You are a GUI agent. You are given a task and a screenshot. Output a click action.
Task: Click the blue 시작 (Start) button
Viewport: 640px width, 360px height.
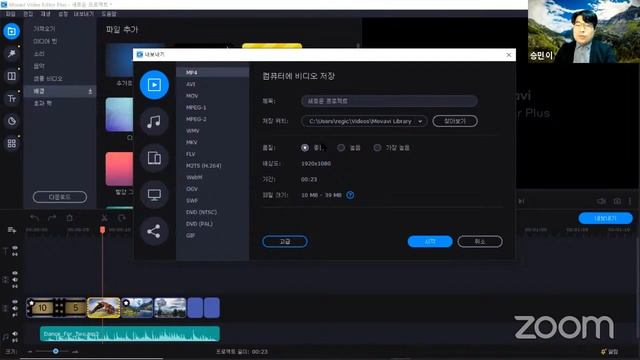coord(430,242)
